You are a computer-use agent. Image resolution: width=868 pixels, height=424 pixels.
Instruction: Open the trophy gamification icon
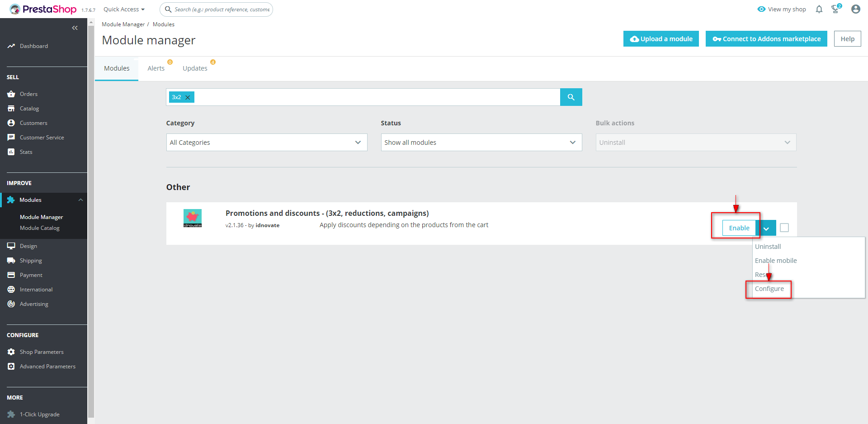coord(836,9)
